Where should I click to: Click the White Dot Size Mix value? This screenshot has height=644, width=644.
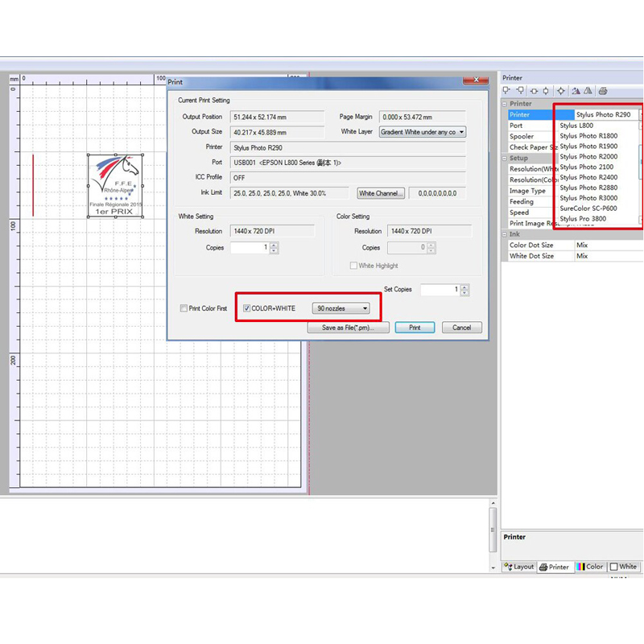click(x=609, y=256)
